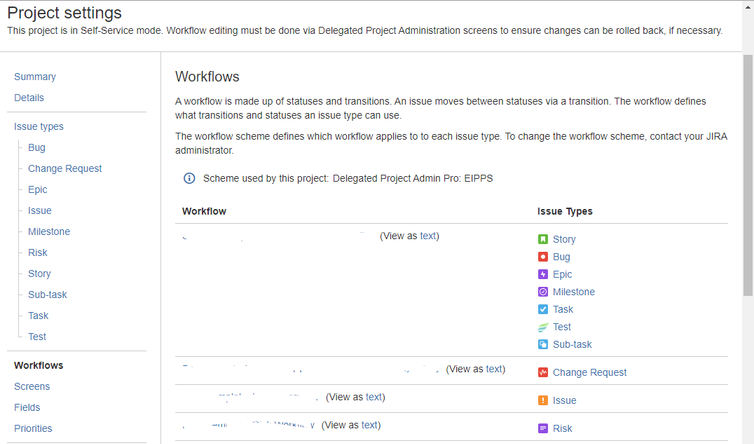Screen dimensions: 754x444
Task: Click the Story issue type icon
Action: click(543, 239)
